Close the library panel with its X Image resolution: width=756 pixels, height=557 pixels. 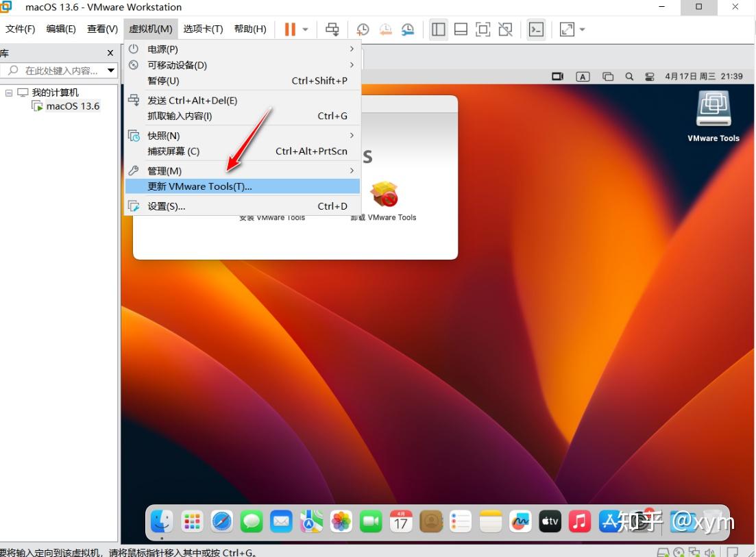(110, 53)
